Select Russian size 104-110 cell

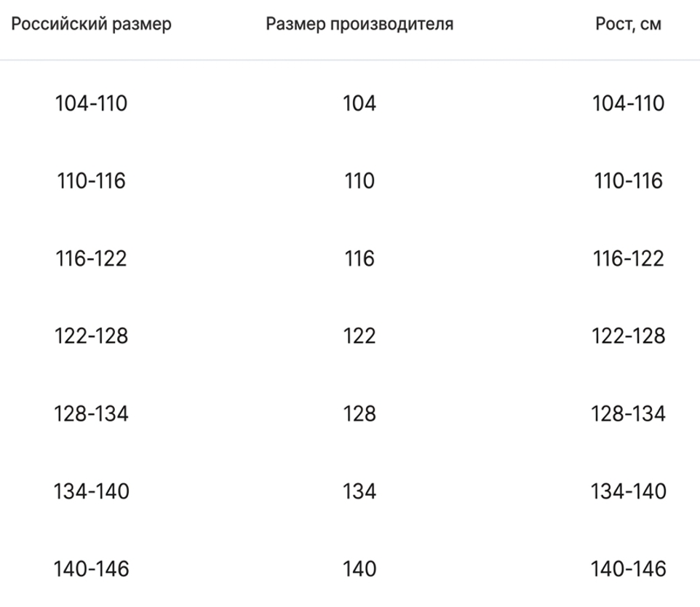91,103
